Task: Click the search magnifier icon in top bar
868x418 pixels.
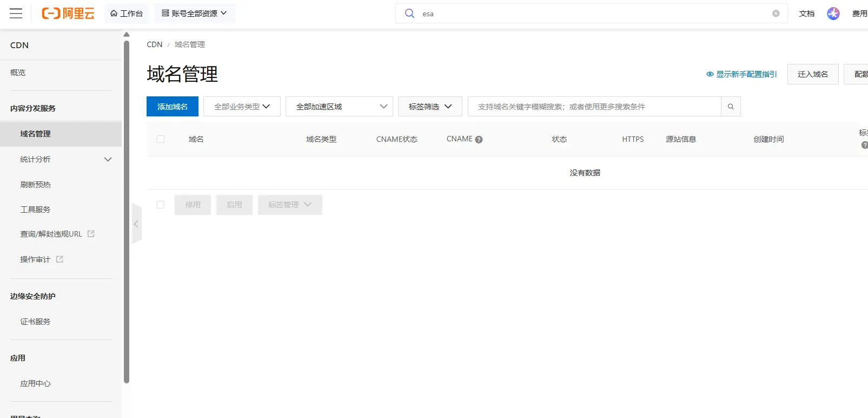Action: click(x=410, y=14)
